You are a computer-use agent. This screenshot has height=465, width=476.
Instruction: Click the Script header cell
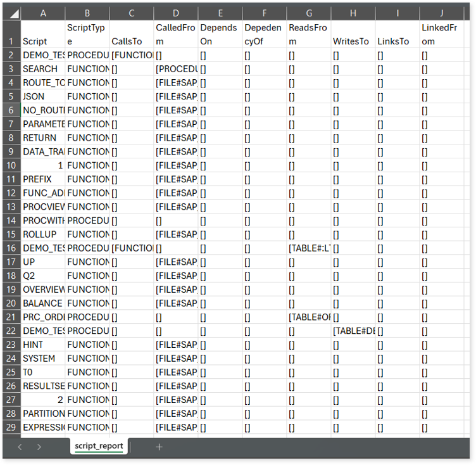tap(43, 41)
